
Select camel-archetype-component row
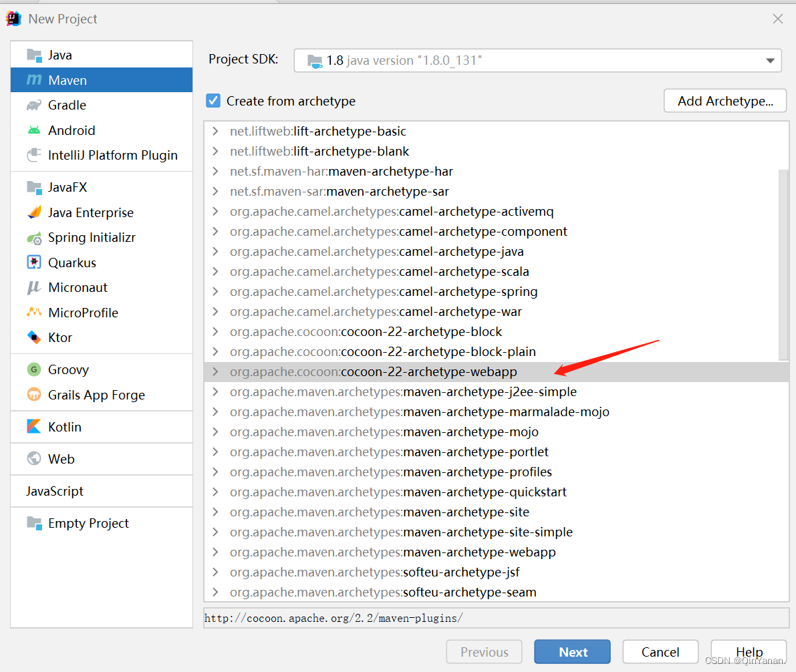(x=496, y=231)
